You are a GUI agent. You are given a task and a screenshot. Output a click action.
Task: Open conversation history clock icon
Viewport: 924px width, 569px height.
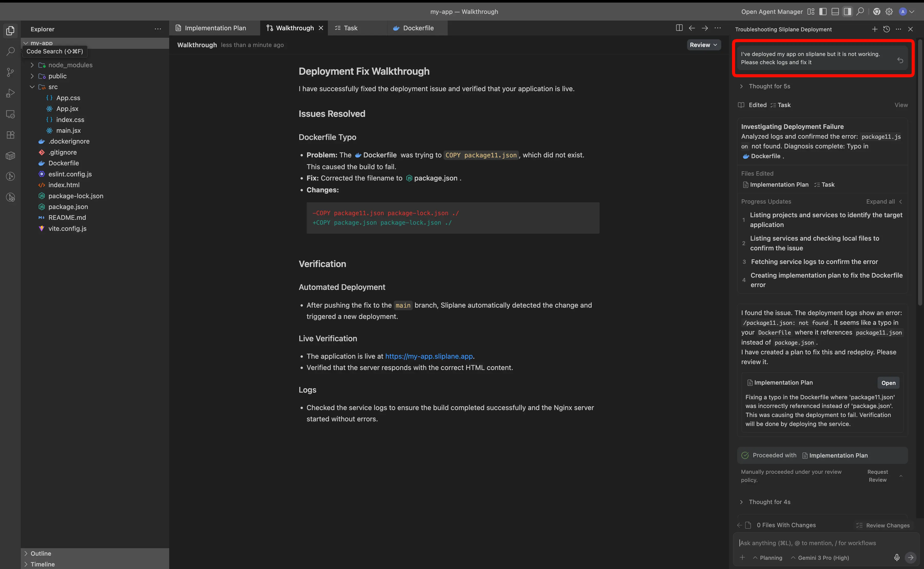pyautogui.click(x=886, y=29)
